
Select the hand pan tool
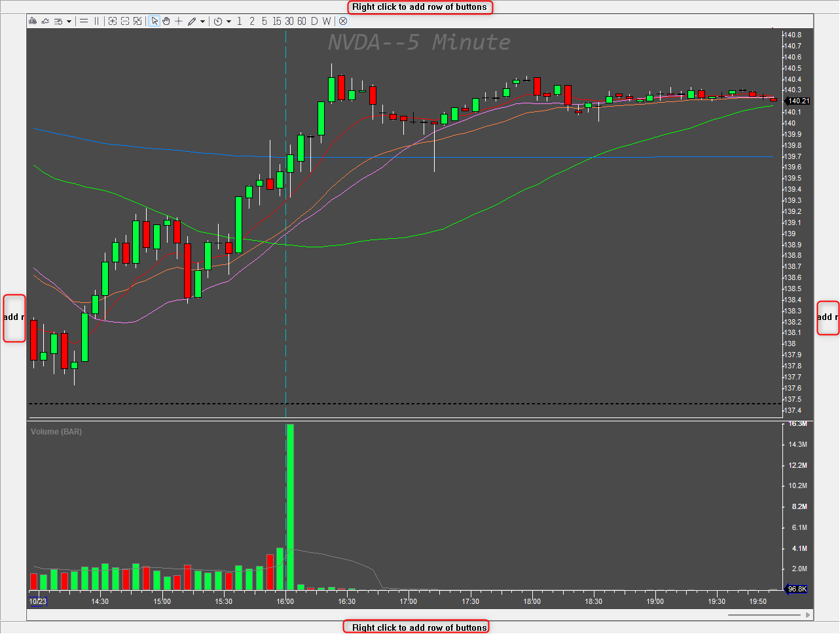(x=166, y=21)
